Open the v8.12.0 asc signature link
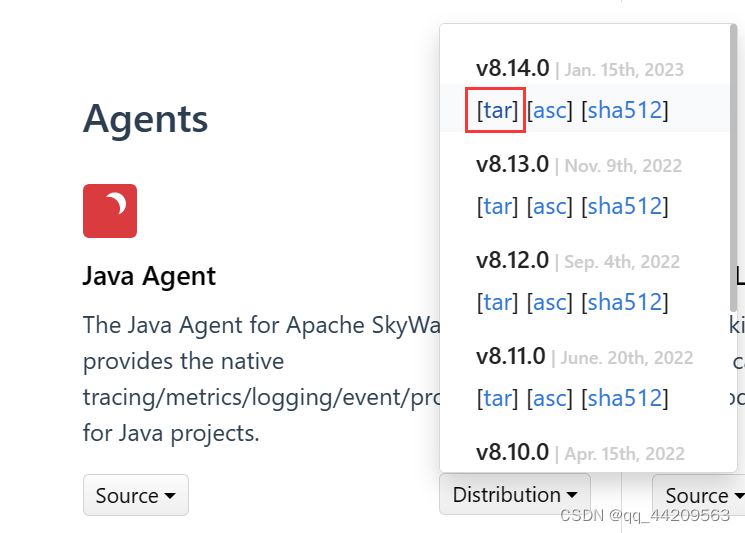 click(x=549, y=302)
